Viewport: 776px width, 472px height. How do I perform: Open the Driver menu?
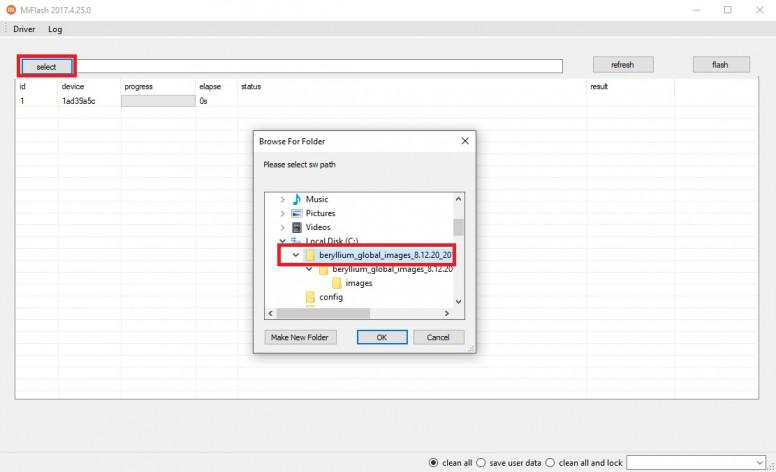(x=24, y=29)
